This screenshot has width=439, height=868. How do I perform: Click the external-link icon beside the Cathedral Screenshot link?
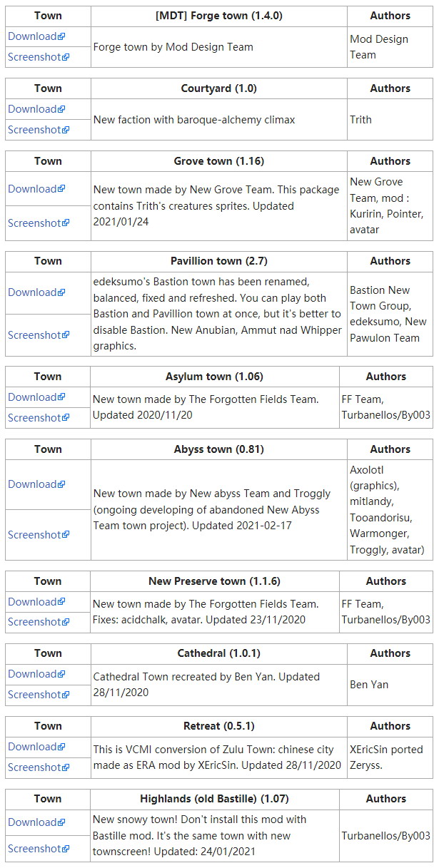point(66,695)
